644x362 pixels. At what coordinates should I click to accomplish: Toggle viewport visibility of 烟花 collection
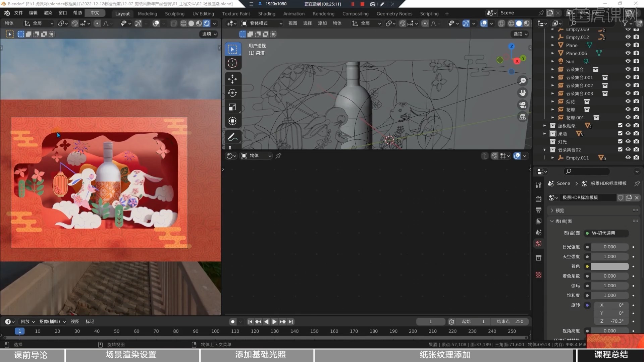coord(628,101)
